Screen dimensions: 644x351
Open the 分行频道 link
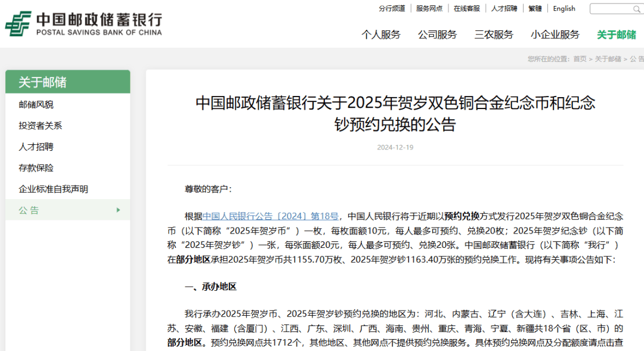click(392, 8)
